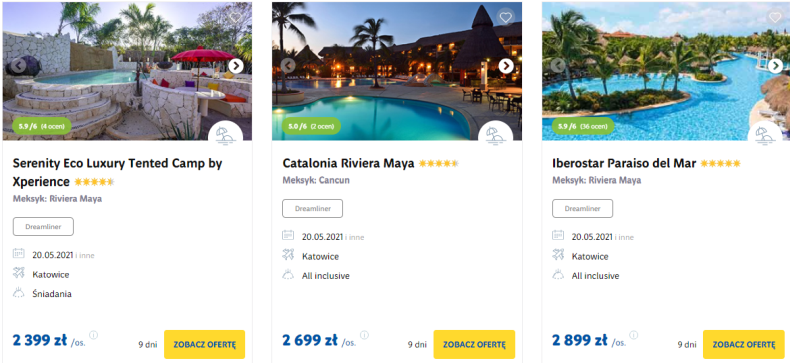Toggle heart on Iberostar Paraiso del Mar

point(775,17)
